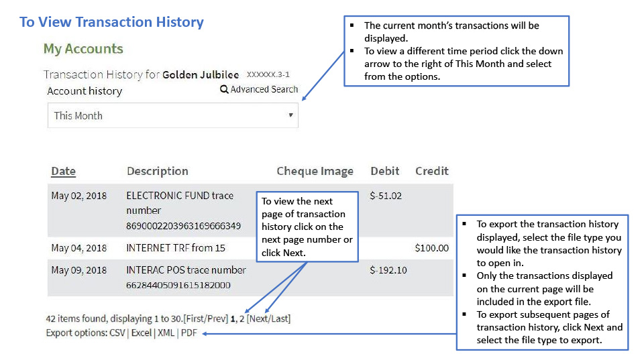
Task: Select the INTERNET TRF from 15 row
Action: point(175,248)
